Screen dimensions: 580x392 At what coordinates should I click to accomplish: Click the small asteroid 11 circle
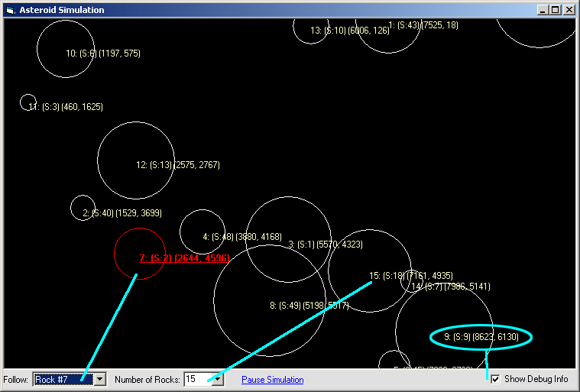coord(28,102)
